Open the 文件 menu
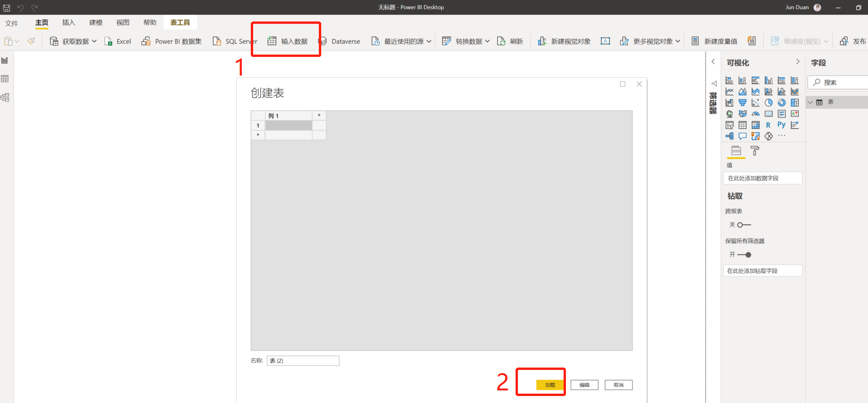This screenshot has height=403, width=868. [x=12, y=23]
